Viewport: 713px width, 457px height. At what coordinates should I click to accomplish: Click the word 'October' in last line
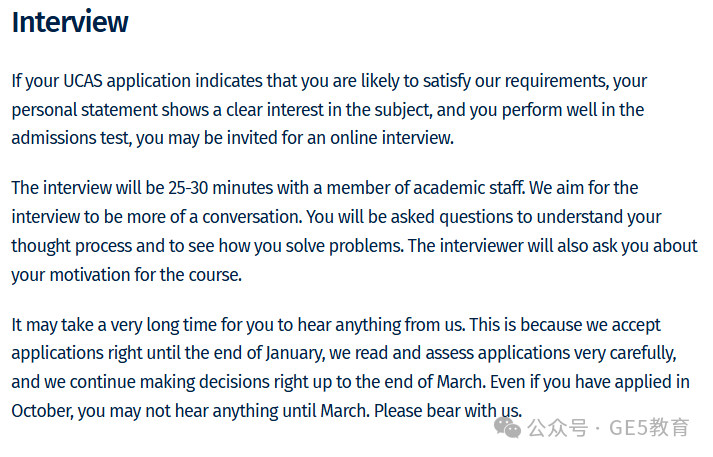point(42,411)
